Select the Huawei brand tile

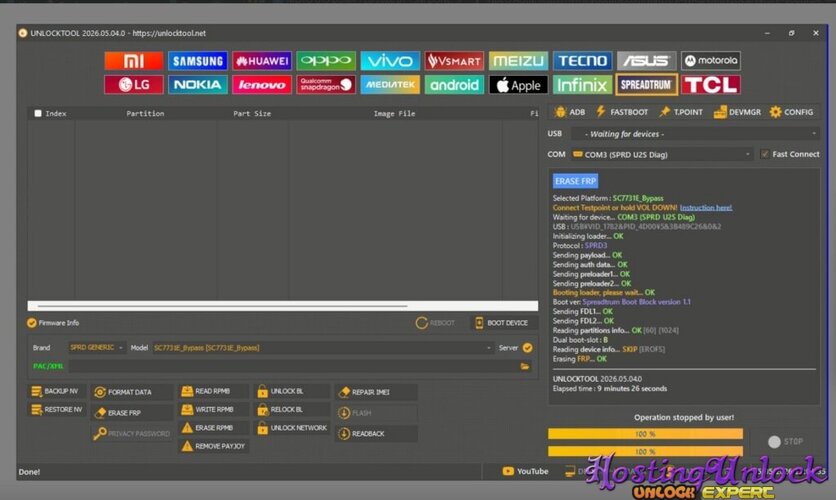[262, 61]
